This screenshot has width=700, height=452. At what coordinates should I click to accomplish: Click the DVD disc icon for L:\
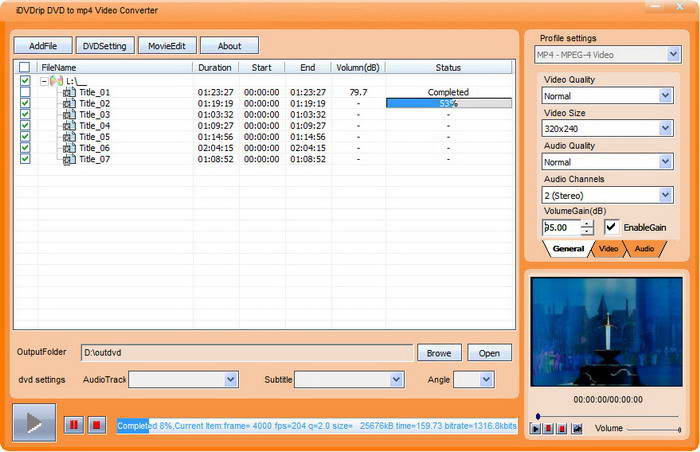[x=56, y=81]
